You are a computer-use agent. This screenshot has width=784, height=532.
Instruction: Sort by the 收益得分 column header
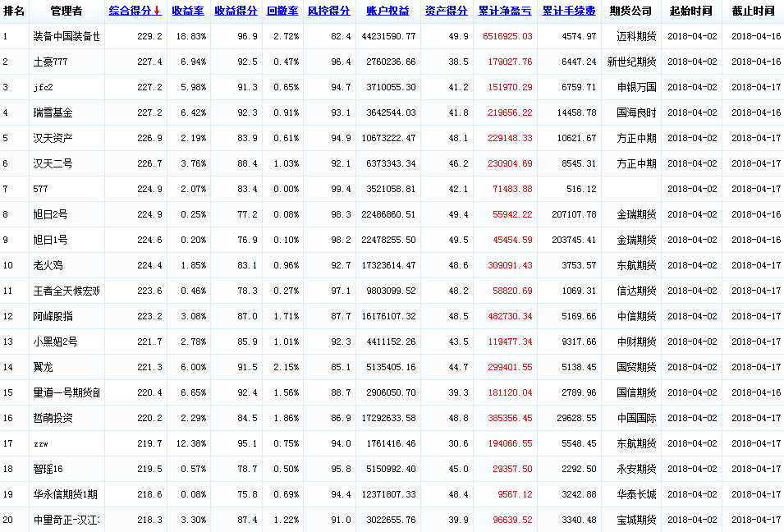pos(236,11)
